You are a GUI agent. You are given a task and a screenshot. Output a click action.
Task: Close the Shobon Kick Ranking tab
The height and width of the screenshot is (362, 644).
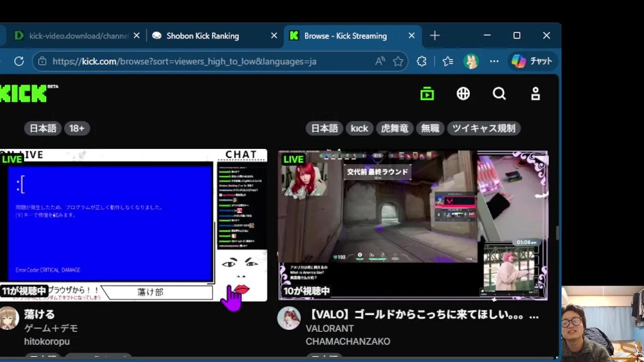(274, 36)
